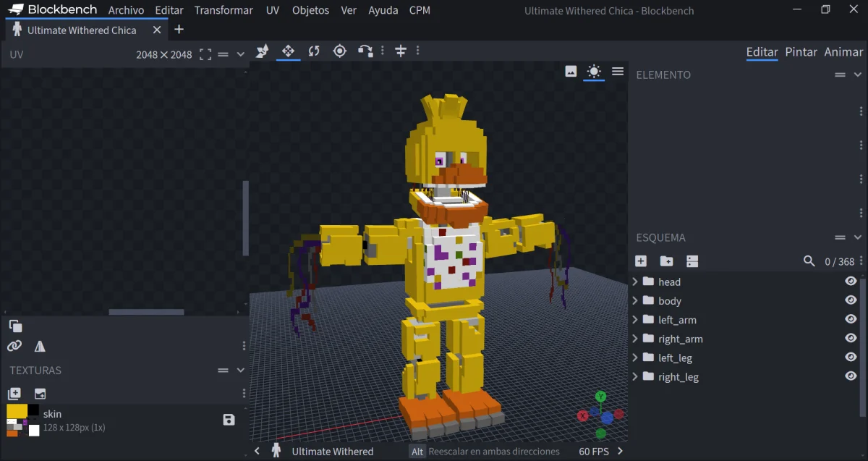
Task: Open the Transformar menu
Action: (224, 10)
